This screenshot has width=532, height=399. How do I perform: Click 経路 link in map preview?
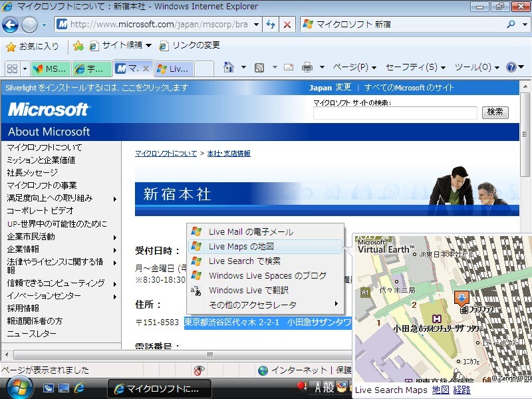tap(462, 390)
